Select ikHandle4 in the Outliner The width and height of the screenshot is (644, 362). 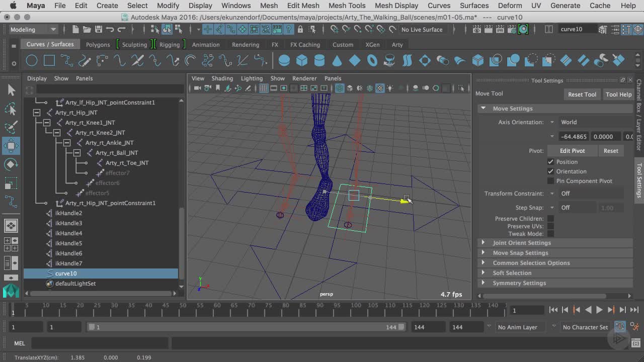tap(68, 233)
